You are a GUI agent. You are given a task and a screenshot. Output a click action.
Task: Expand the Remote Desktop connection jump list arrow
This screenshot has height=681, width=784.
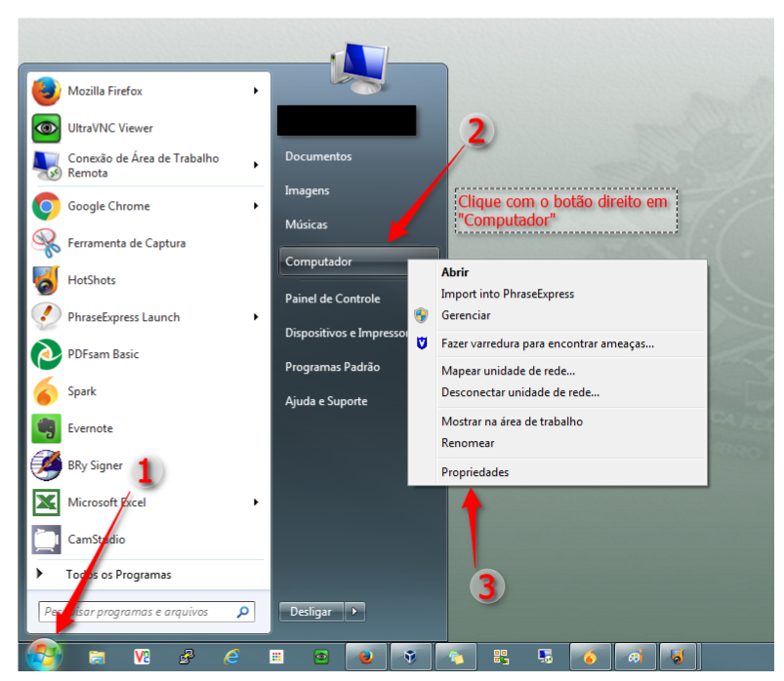point(256,165)
